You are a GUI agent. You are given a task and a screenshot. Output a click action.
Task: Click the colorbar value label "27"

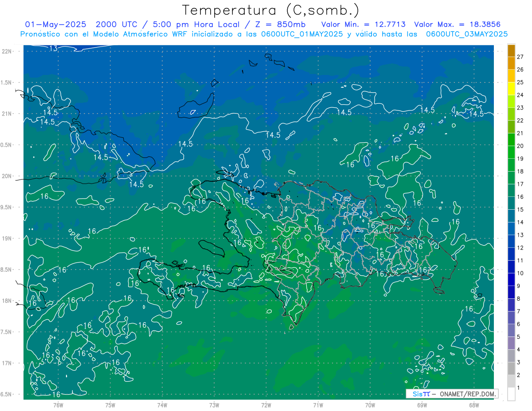click(x=520, y=57)
